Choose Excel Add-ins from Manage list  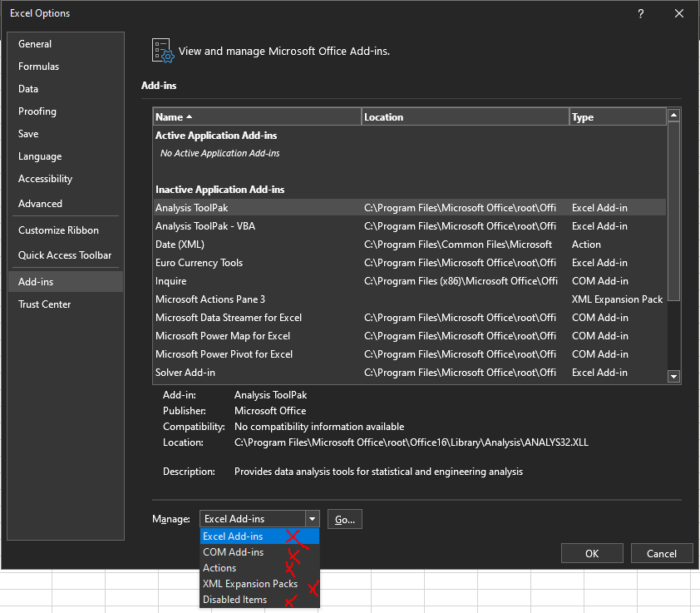[x=259, y=536]
